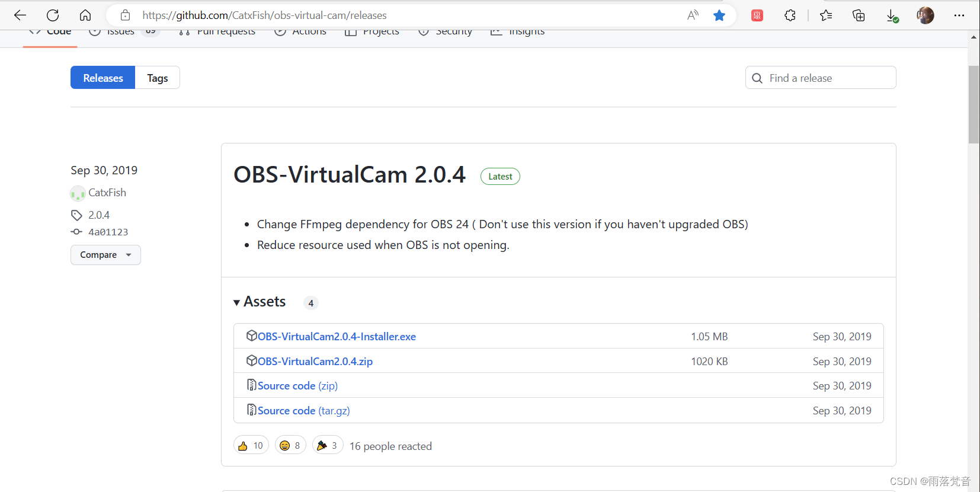Switch to the Releases tab

[x=103, y=78]
